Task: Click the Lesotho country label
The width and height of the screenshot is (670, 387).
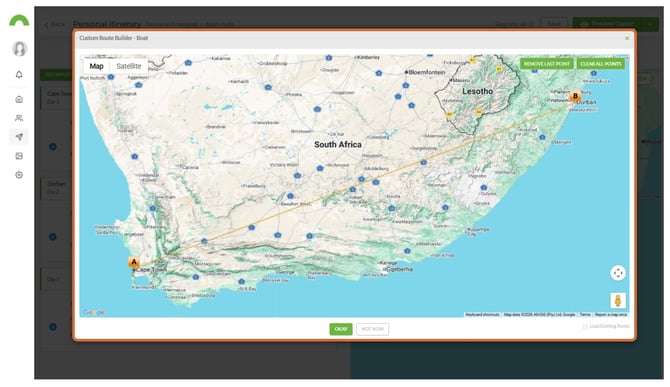Action: (x=477, y=91)
